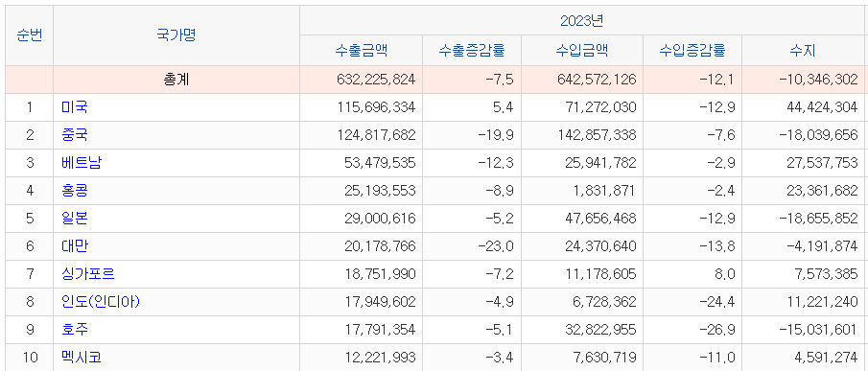Image resolution: width=868 pixels, height=371 pixels.
Task: Click the 수출증감률 column header
Action: pyautogui.click(x=472, y=51)
